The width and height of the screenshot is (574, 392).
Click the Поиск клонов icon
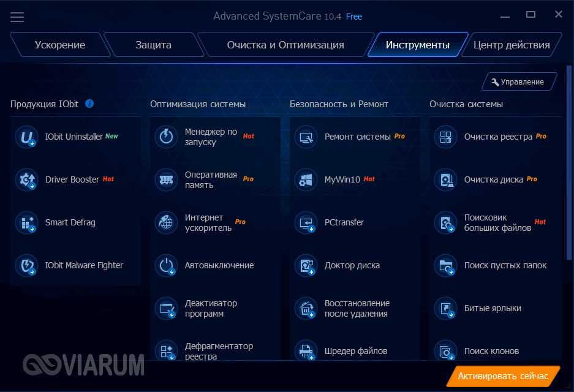[x=445, y=350]
